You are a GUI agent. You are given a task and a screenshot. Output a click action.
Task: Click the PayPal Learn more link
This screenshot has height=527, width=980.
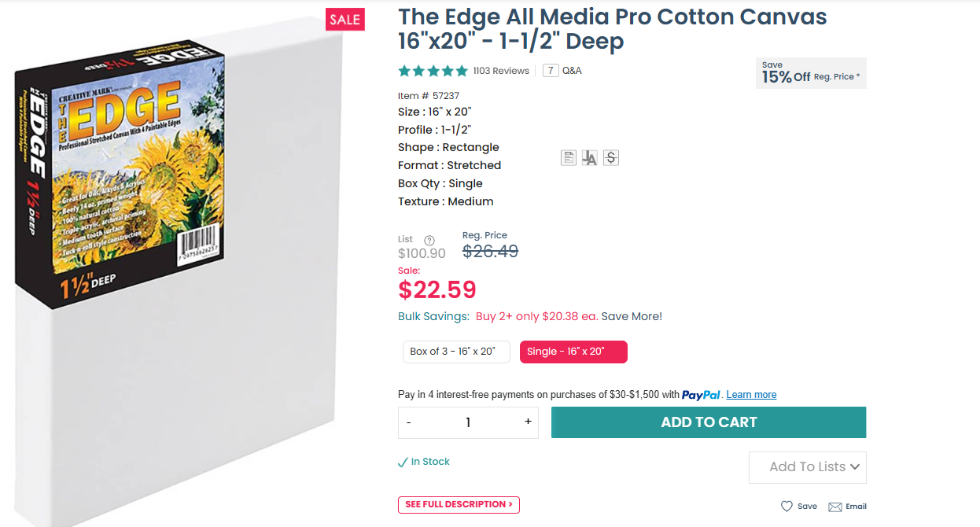click(x=751, y=395)
